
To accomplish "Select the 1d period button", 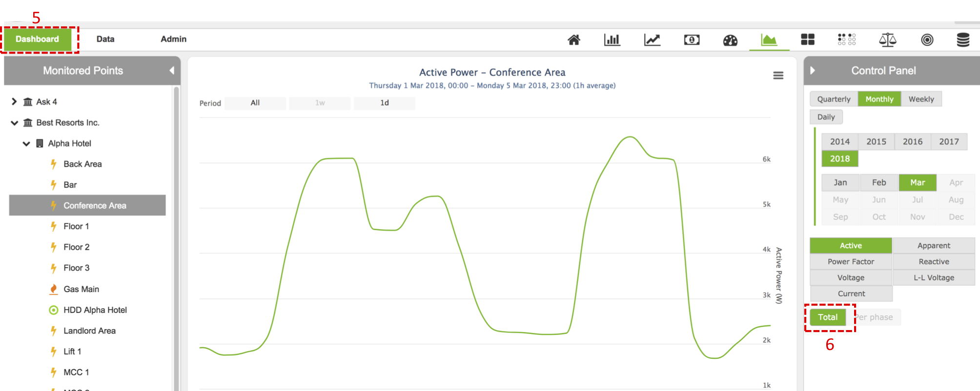I will point(385,103).
